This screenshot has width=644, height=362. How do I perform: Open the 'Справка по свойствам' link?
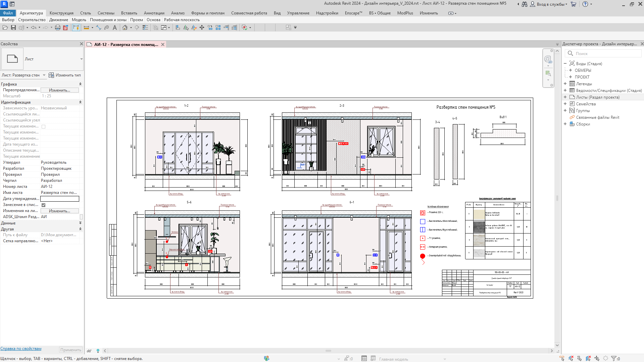coord(21,349)
